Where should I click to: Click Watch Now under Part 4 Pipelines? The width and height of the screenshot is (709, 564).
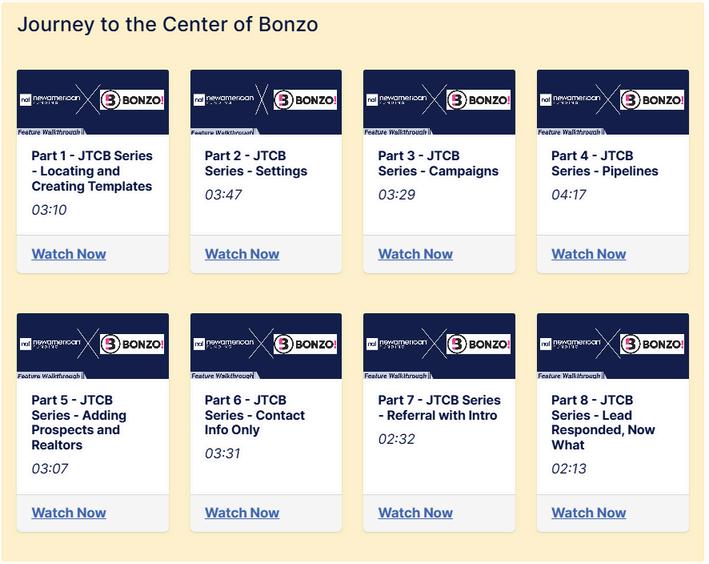(589, 254)
